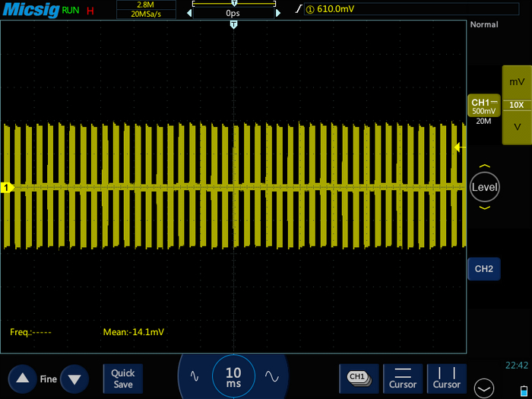Click the Micsig logo
Image resolution: width=532 pixels, height=399 pixels.
click(x=30, y=9)
